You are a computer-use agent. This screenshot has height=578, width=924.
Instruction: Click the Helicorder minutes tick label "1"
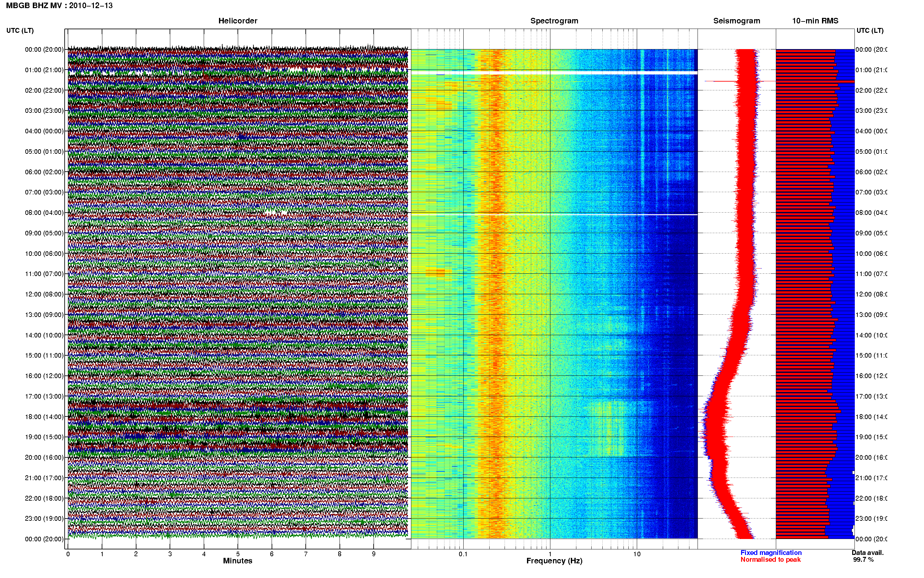[102, 554]
